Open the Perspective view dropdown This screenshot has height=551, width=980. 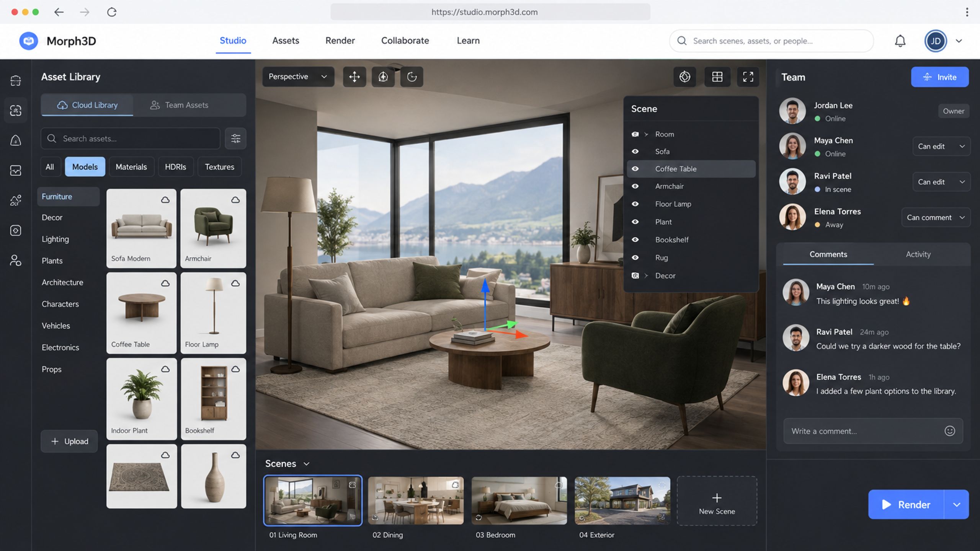tap(298, 77)
